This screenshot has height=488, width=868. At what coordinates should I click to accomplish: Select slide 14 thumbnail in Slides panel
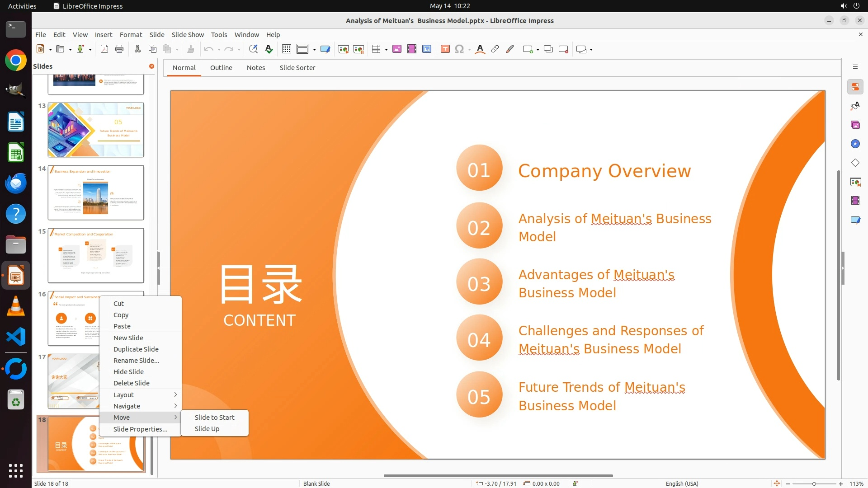96,192
